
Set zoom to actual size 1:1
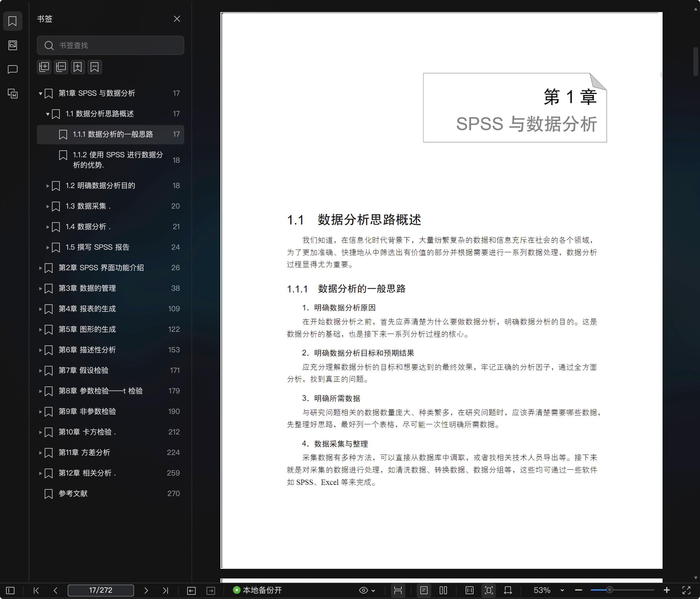pos(469,590)
